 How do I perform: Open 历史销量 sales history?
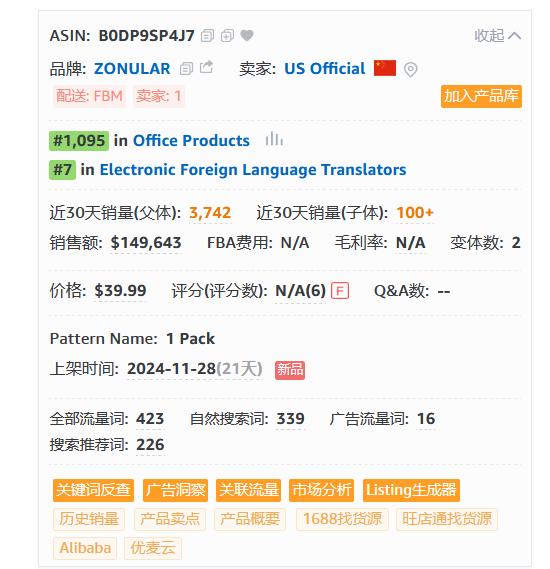coord(89,519)
